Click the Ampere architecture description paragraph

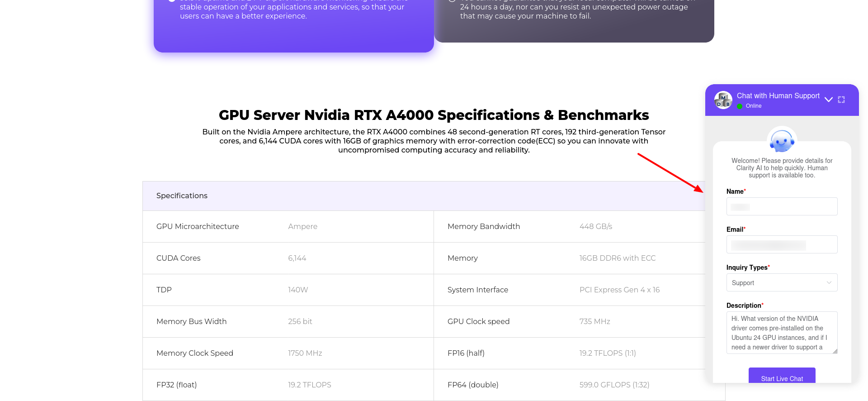(x=434, y=141)
